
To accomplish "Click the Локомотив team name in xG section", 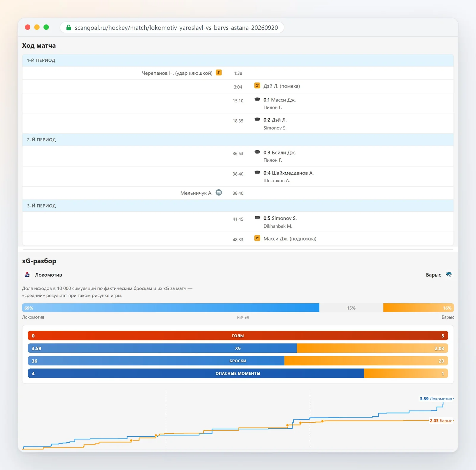I will (48, 275).
